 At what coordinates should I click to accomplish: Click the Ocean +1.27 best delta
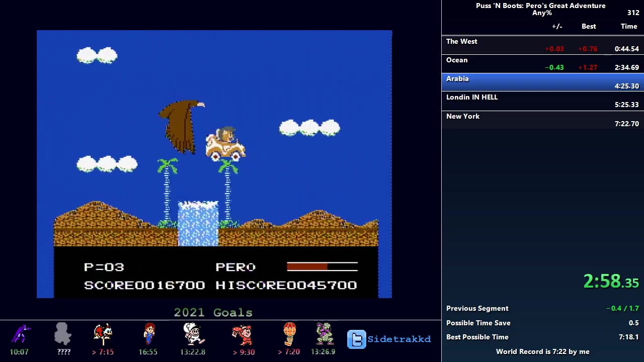tap(588, 67)
